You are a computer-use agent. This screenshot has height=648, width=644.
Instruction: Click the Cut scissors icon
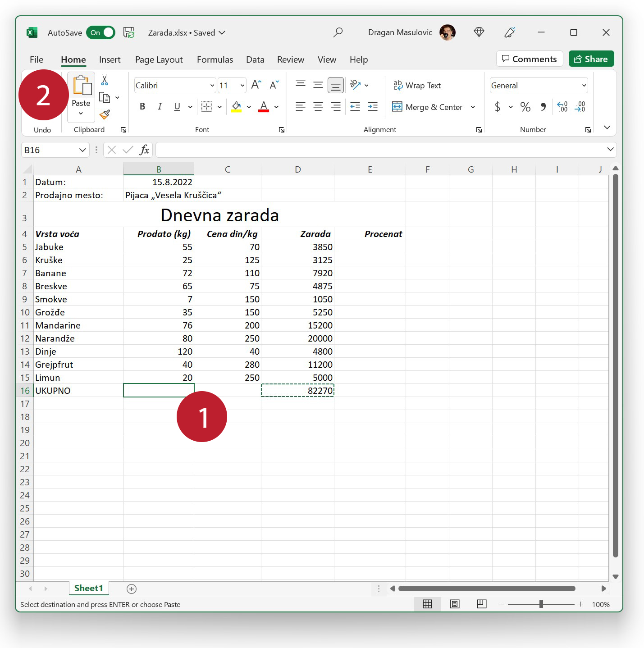pos(105,80)
